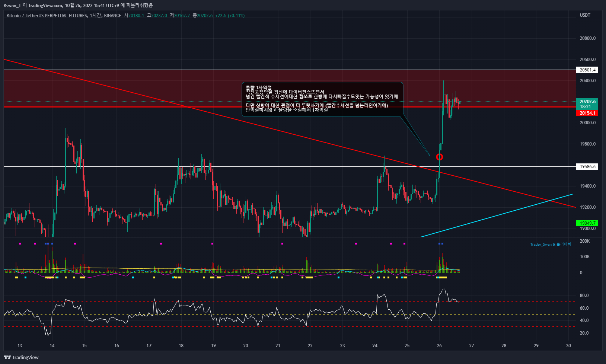Click the 100K volume axis label
This screenshot has width=606, height=364.
coord(585,257)
